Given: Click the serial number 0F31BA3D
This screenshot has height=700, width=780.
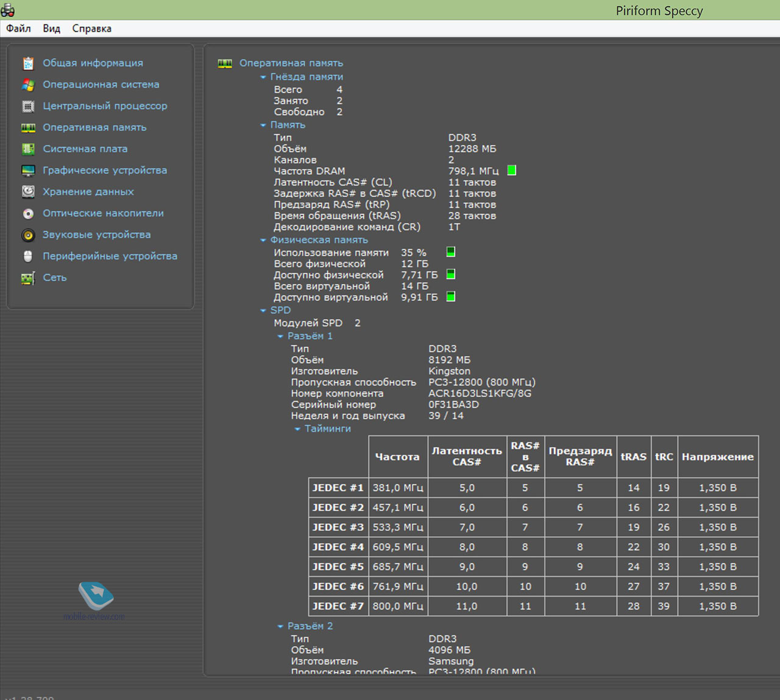Looking at the screenshot, I should [453, 405].
